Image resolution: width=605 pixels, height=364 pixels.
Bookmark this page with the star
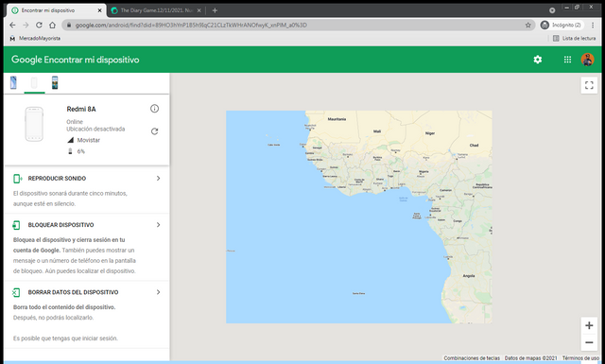click(527, 26)
